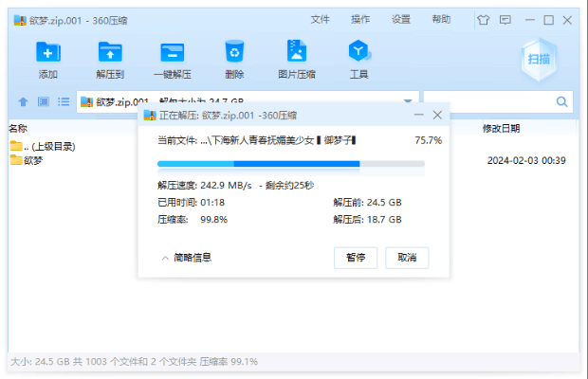The width and height of the screenshot is (588, 379).
Task: Collapse details via 简略信息 expander
Action: 187,258
